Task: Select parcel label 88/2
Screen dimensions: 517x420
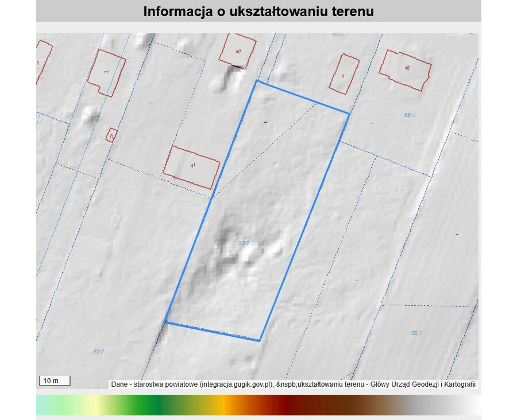Action: coord(416,333)
